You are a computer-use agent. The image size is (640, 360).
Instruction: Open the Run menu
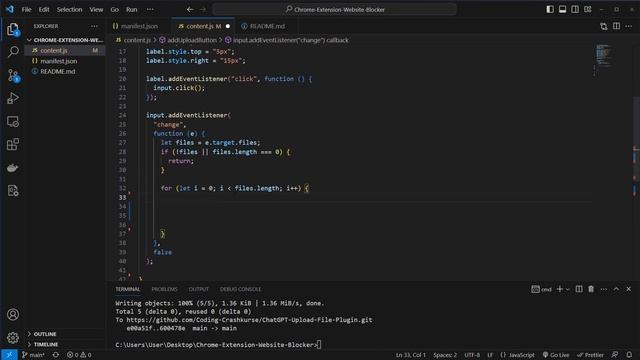[131, 9]
